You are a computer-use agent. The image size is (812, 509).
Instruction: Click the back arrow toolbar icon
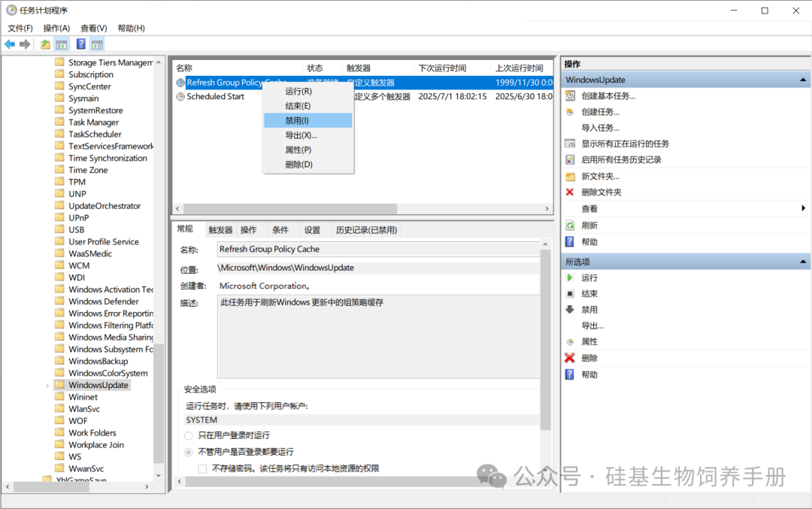coord(10,44)
